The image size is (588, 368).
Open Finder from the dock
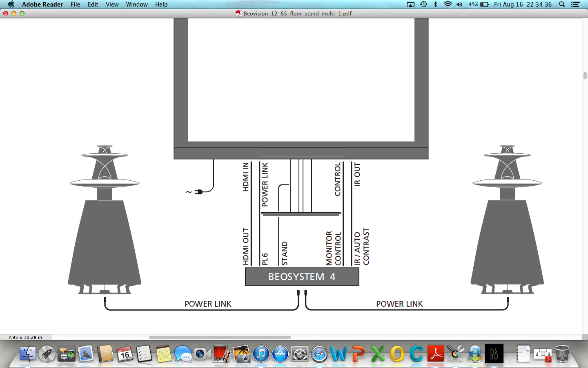(x=27, y=354)
